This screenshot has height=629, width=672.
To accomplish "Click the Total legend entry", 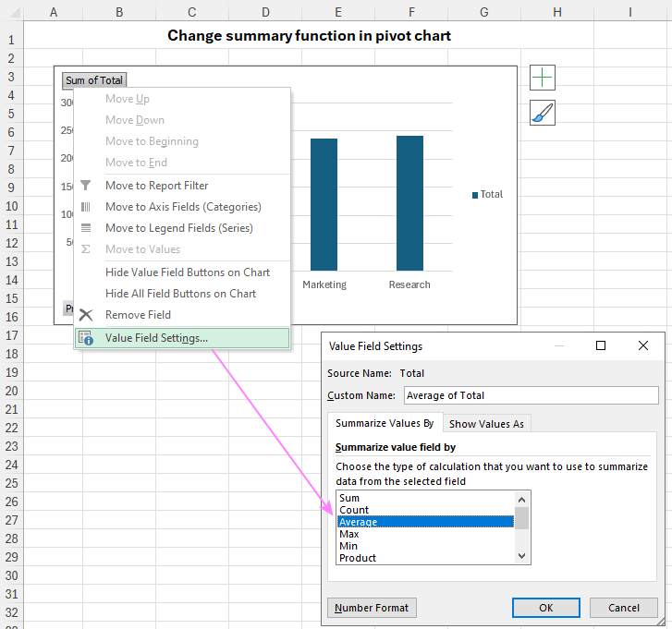I will coord(487,194).
